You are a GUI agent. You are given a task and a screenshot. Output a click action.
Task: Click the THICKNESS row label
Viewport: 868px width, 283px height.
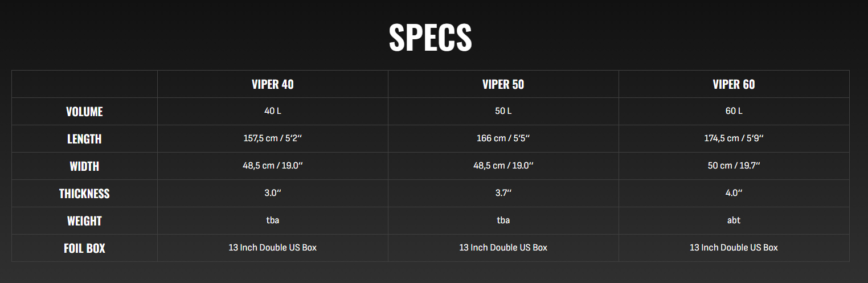tap(84, 194)
